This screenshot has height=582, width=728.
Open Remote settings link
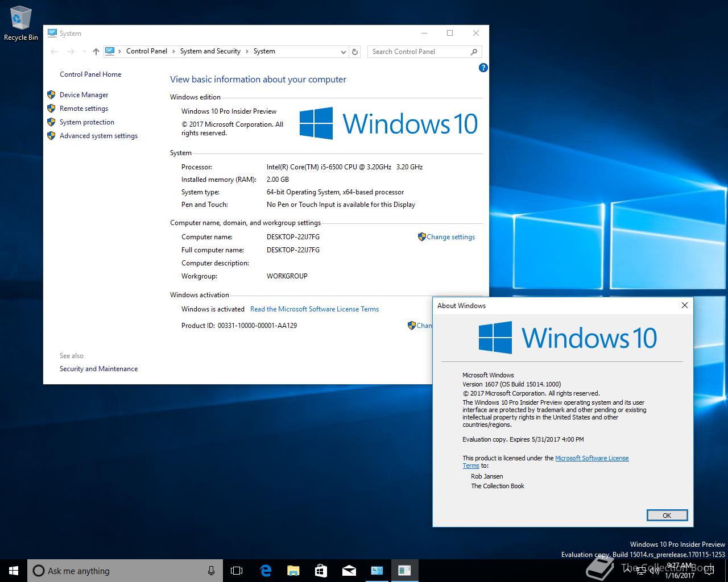pyautogui.click(x=84, y=109)
